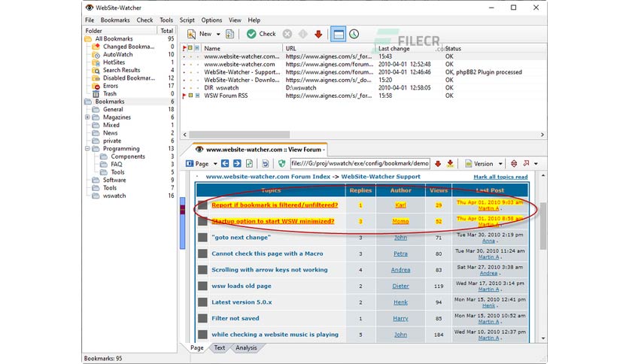Screen dimensions: 629x364
Task: Click the red flag on WSW Forum RSS row
Action: point(184,96)
